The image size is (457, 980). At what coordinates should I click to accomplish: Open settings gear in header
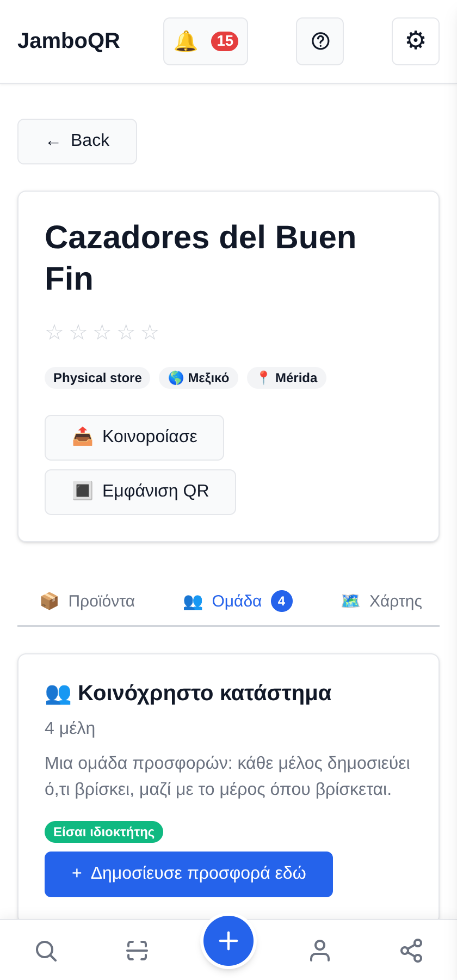(416, 41)
